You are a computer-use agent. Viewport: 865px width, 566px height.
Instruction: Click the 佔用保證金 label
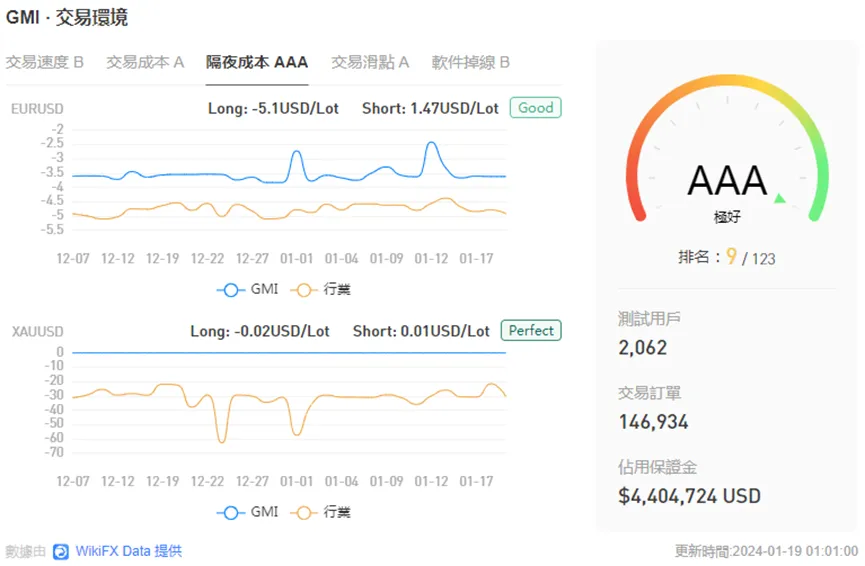(x=658, y=467)
